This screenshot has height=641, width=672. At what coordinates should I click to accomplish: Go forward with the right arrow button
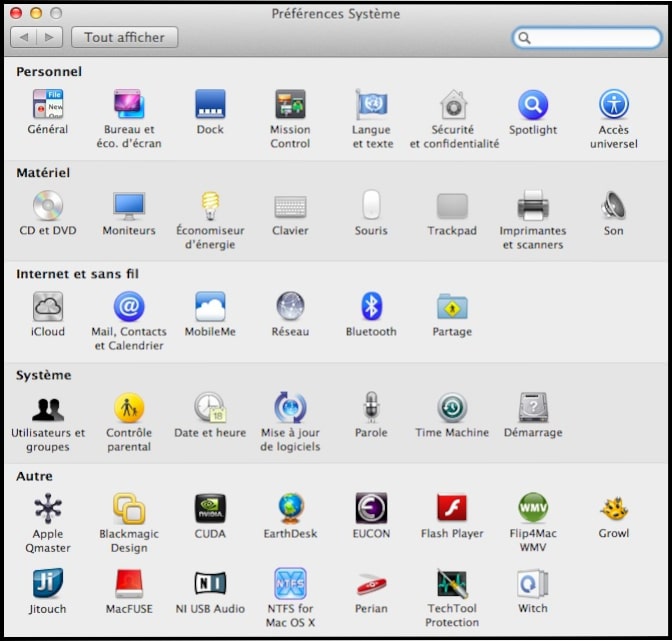(50, 37)
